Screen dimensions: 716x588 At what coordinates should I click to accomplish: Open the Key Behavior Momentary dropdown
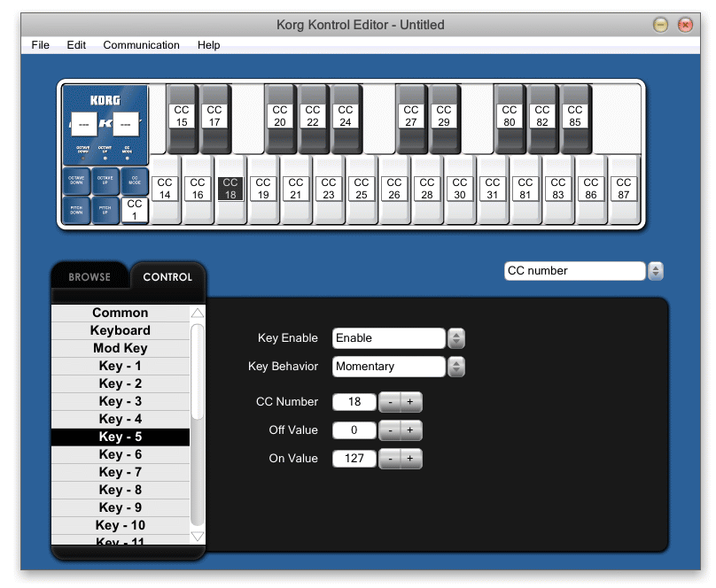389,367
